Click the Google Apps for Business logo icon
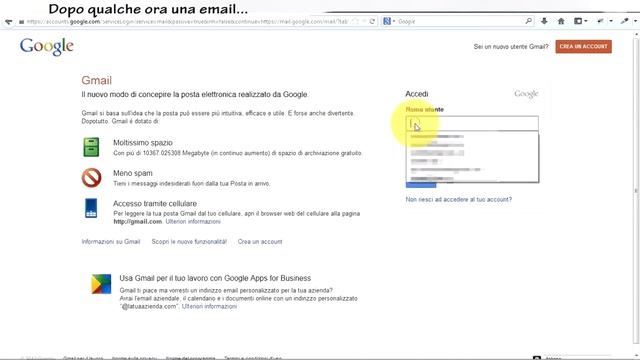This screenshot has width=640, height=360. pos(101,284)
